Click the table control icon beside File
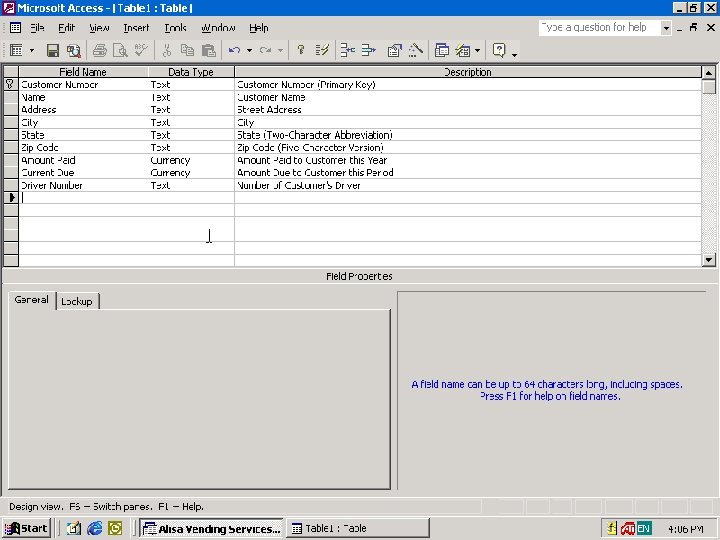720x540 pixels. click(15, 28)
